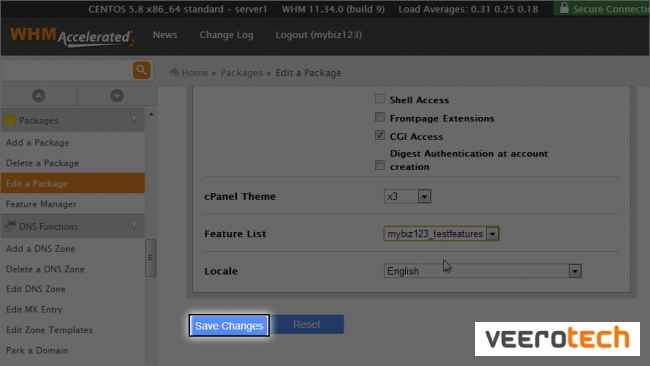
Task: Click Logout (mybiz123)
Action: click(x=319, y=35)
